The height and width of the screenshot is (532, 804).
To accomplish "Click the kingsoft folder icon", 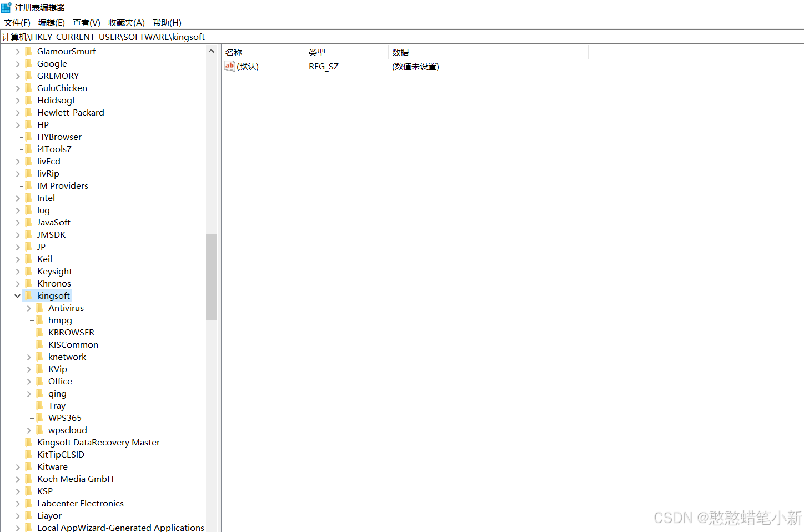I will tap(29, 295).
